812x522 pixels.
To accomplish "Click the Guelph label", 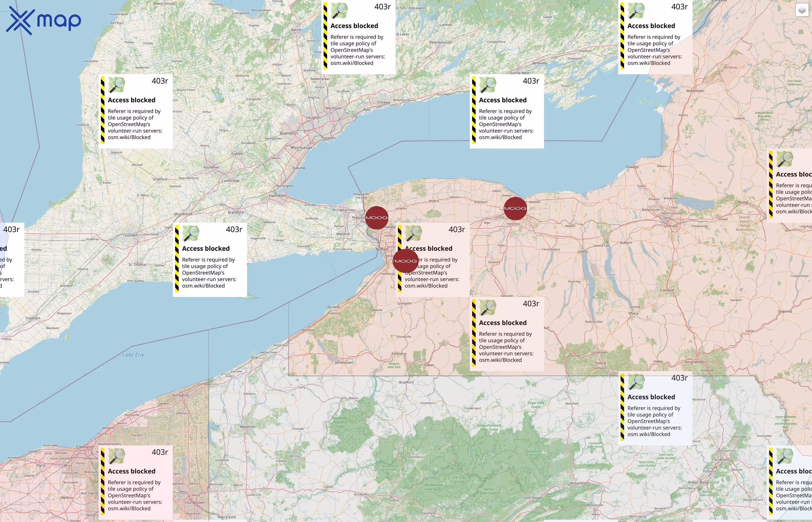I will [x=237, y=153].
